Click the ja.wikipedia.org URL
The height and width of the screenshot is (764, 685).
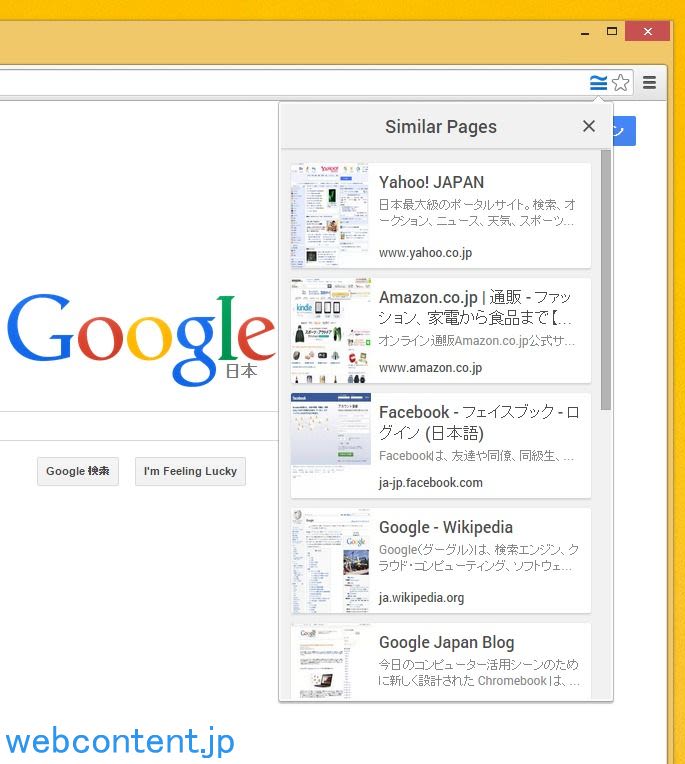pos(421,598)
